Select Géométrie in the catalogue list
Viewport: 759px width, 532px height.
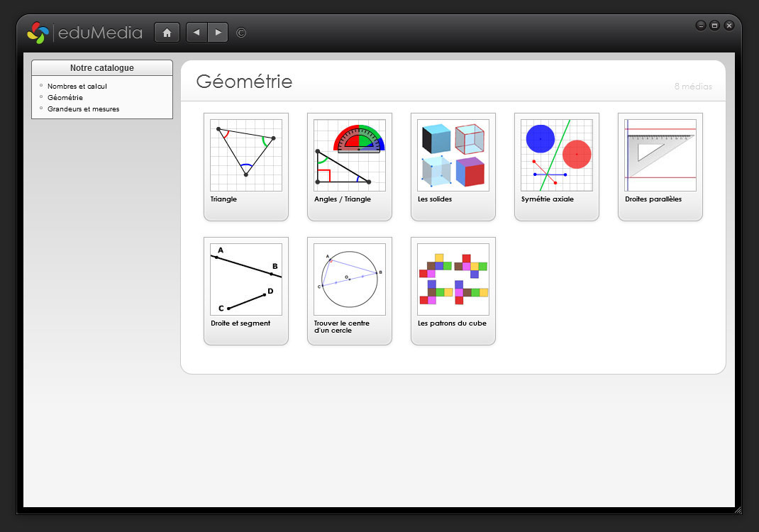coord(65,98)
